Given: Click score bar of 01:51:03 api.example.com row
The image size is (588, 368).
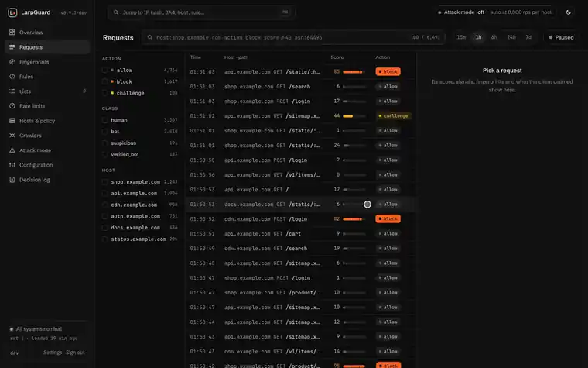Looking at the screenshot, I should point(354,72).
